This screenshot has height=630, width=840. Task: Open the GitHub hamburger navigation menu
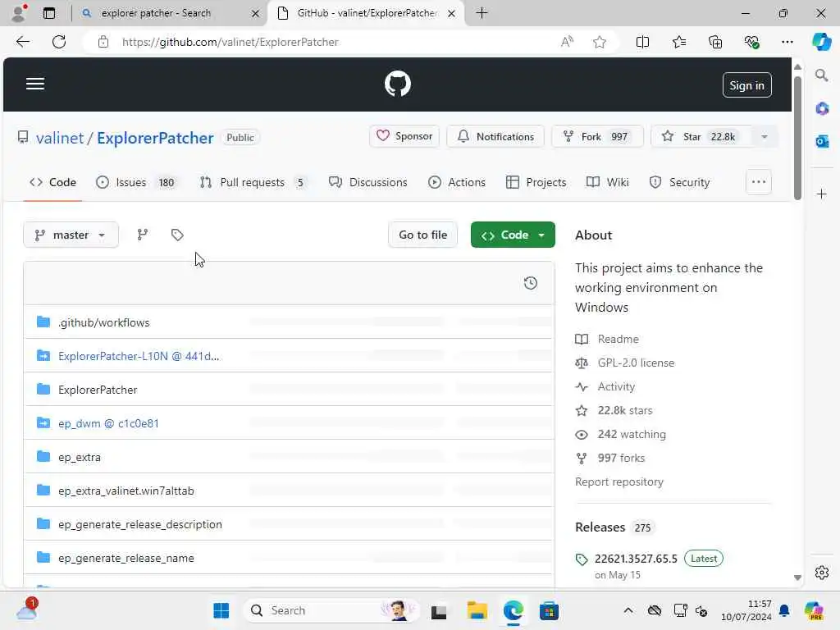coord(35,84)
